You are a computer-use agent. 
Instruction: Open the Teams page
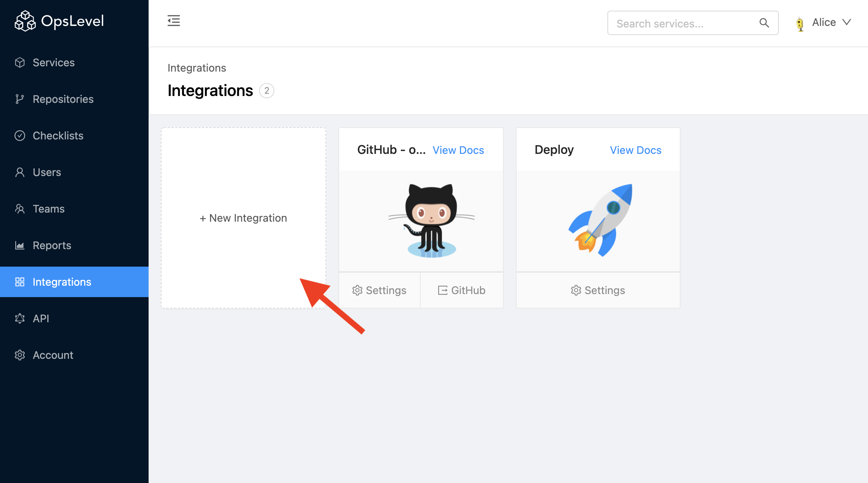click(x=74, y=209)
